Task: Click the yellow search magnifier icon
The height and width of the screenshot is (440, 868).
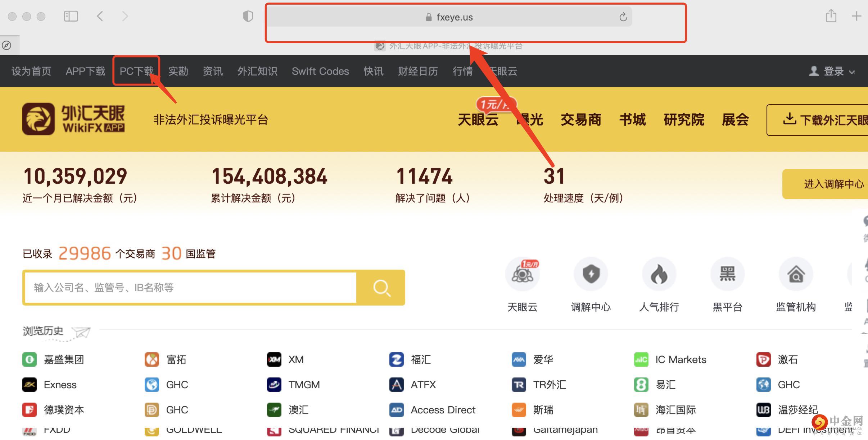Action: point(382,288)
